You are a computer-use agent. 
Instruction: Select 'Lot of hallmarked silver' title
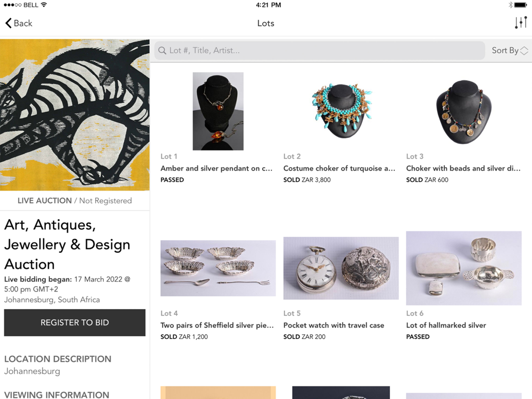pyautogui.click(x=446, y=325)
